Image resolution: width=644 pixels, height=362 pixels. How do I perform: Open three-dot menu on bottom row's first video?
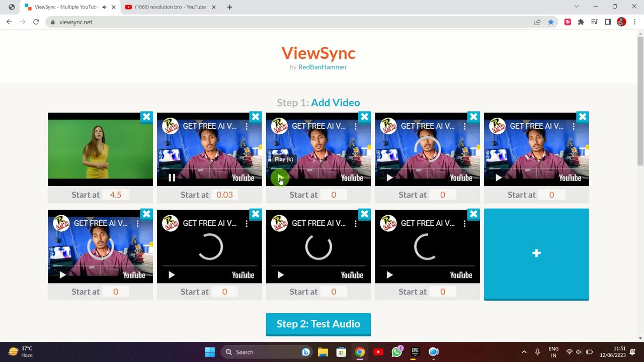[137, 223]
